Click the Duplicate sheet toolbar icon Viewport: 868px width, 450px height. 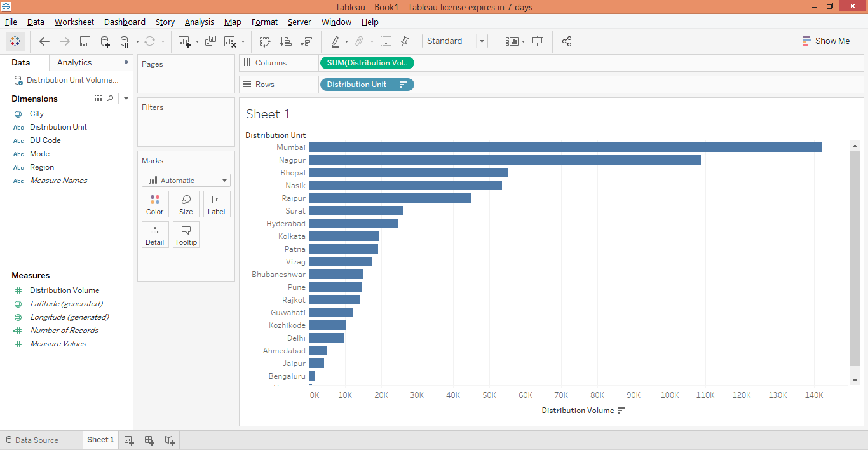tap(210, 41)
